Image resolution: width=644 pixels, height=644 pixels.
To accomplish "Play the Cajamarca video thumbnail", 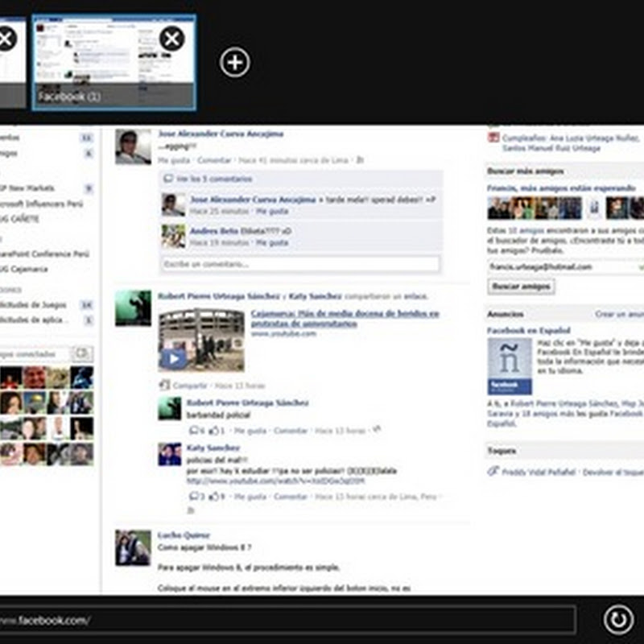I will (173, 357).
